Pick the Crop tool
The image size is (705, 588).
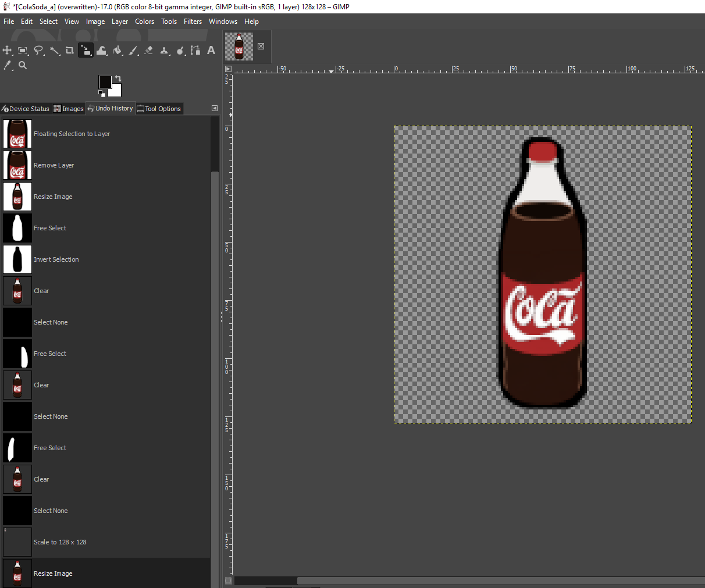70,51
